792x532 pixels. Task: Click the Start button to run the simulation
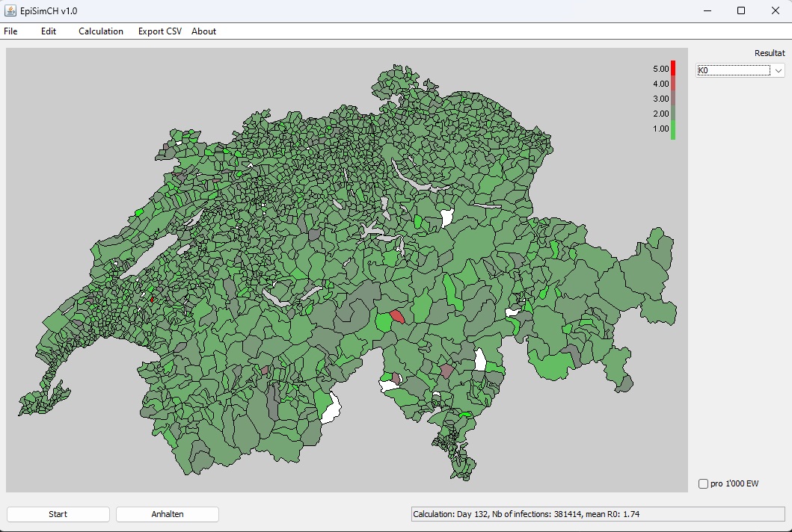58,514
